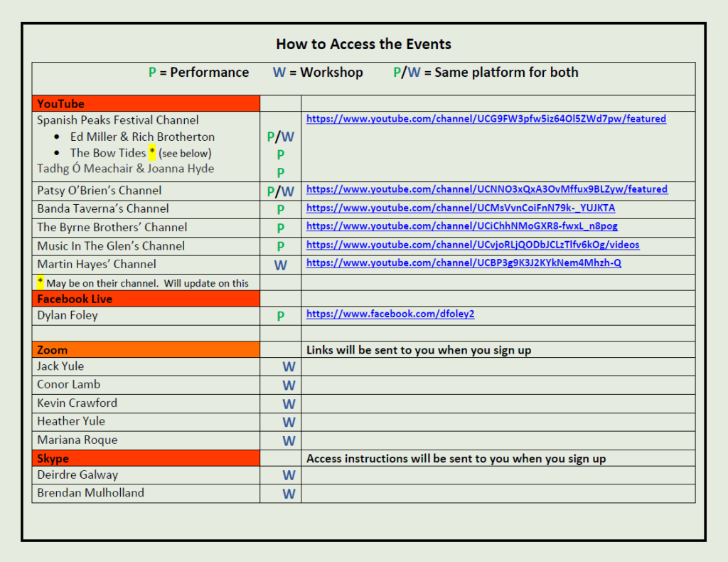728x562 pixels.
Task: Follow the Martin Hayes' Channel YouTube URL
Action: [x=464, y=263]
